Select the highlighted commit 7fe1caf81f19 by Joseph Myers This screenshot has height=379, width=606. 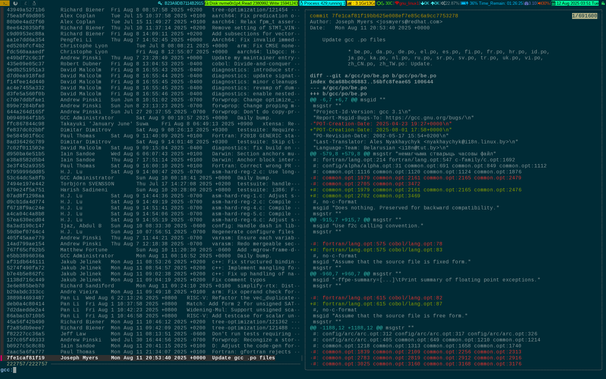(x=151, y=358)
